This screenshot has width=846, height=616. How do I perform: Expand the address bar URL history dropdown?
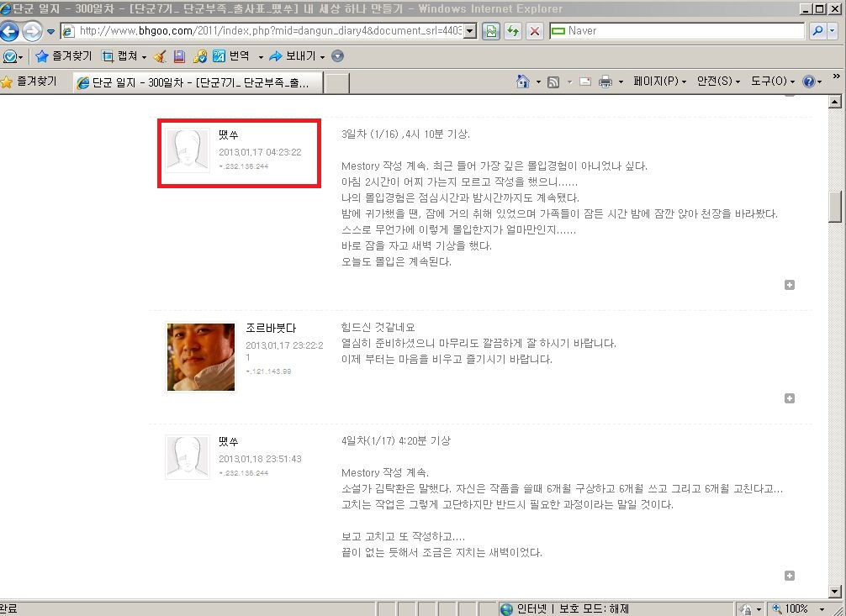(470, 31)
